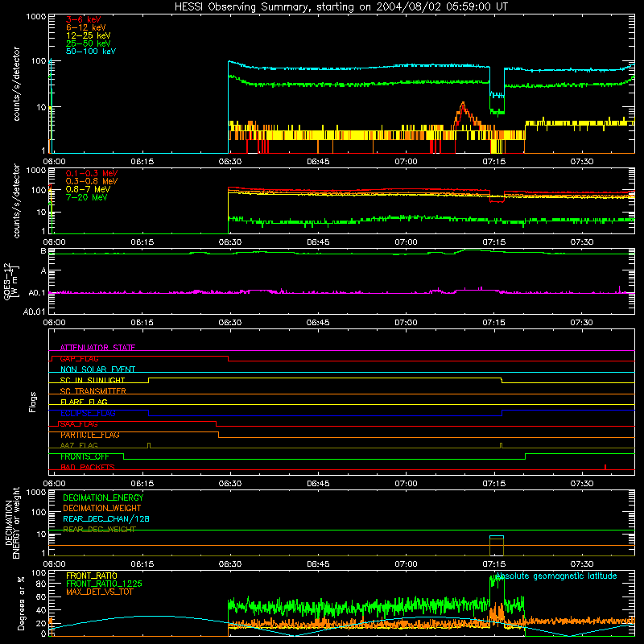Select the orange 0.3-0.8 MeV legend label
644x644 pixels.
pyautogui.click(x=92, y=181)
